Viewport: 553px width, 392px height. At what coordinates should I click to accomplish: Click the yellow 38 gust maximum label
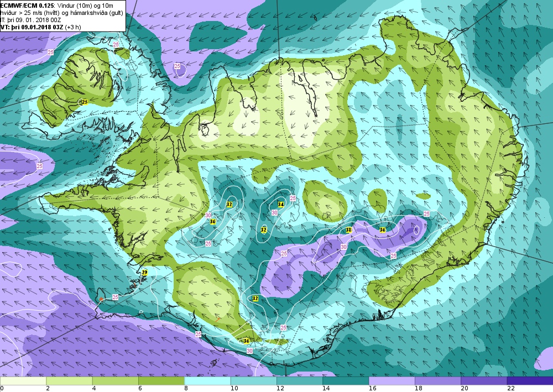click(348, 230)
